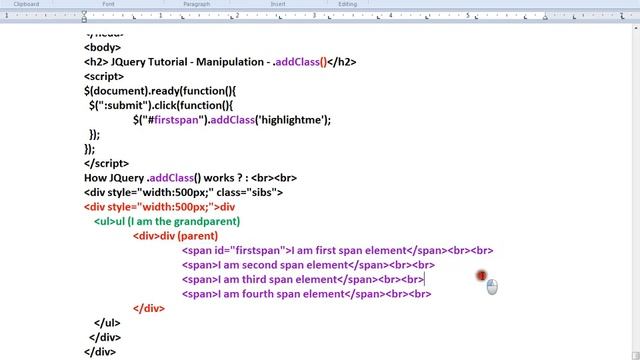Place cursor in $(document).ready(function(){ line

160,91
